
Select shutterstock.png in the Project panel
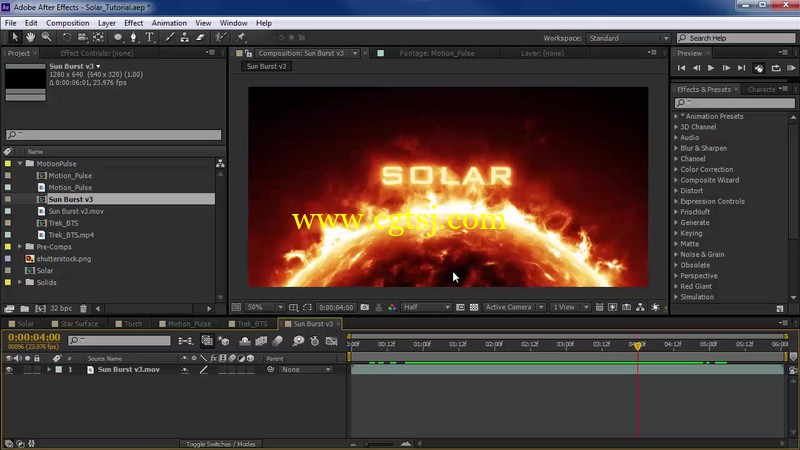click(64, 259)
